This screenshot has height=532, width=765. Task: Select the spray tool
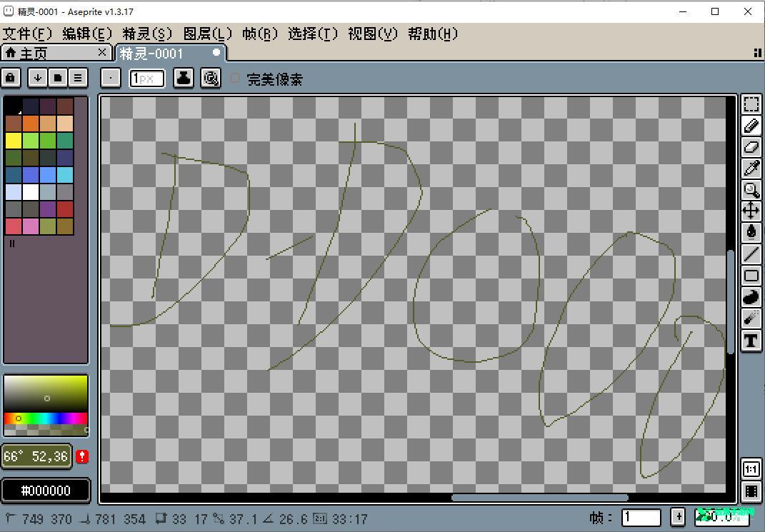click(x=751, y=318)
